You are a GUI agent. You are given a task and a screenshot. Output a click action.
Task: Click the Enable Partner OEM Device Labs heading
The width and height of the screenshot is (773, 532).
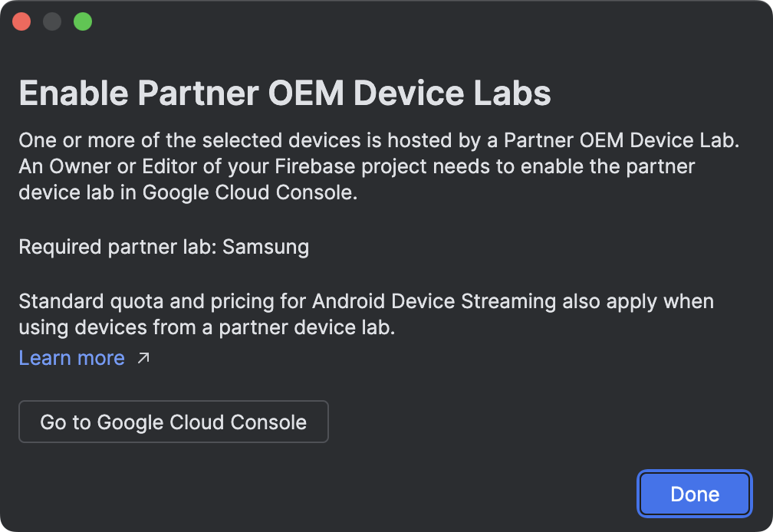pos(285,94)
